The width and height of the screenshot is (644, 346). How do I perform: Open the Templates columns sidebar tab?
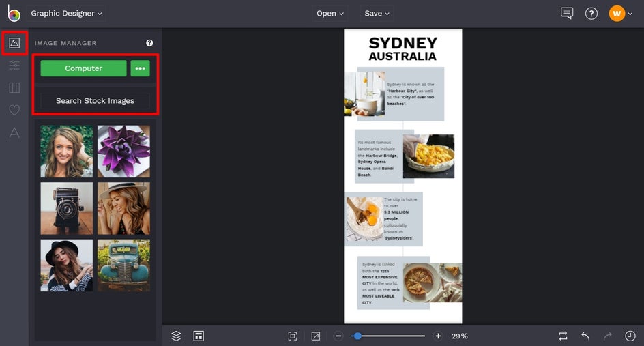[14, 87]
